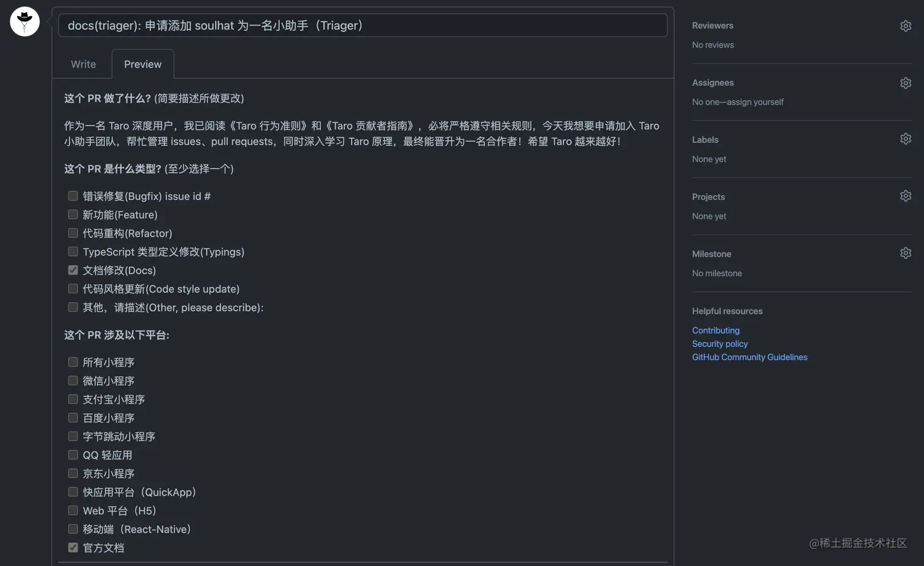The image size is (924, 566).
Task: Uncheck the 文档修改(Docs) checkbox
Action: coord(73,270)
